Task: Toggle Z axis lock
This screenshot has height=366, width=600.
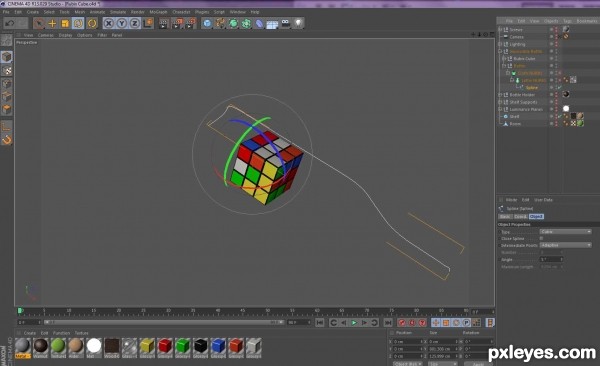Action: [x=134, y=23]
